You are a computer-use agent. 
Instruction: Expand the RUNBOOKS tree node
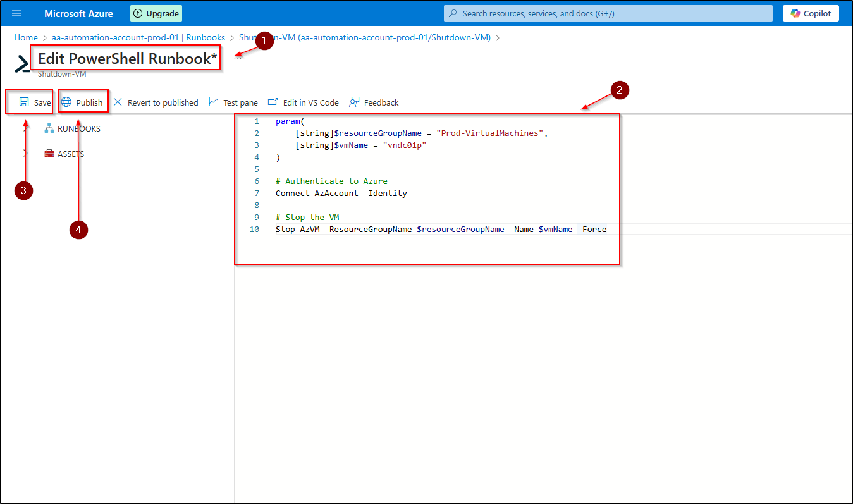click(25, 128)
